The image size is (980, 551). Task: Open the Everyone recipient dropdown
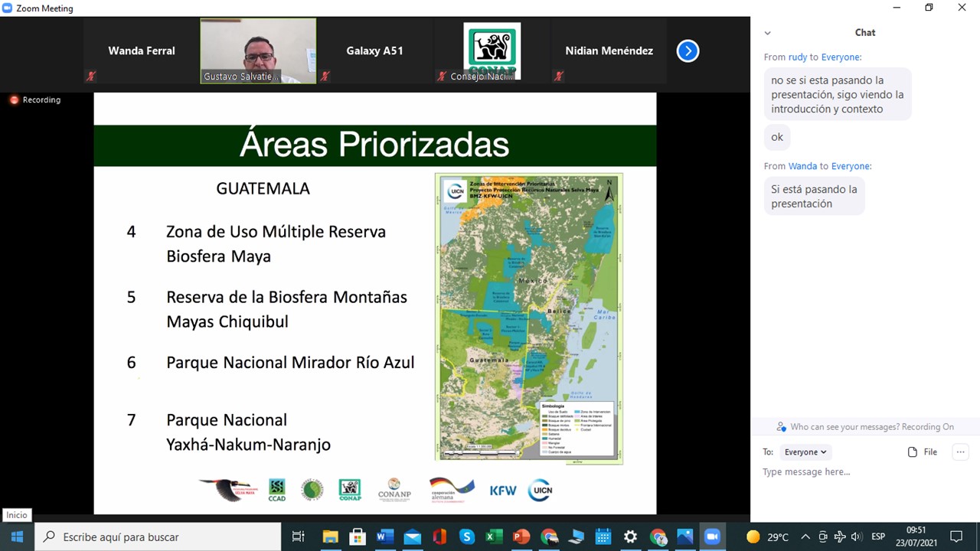(805, 452)
